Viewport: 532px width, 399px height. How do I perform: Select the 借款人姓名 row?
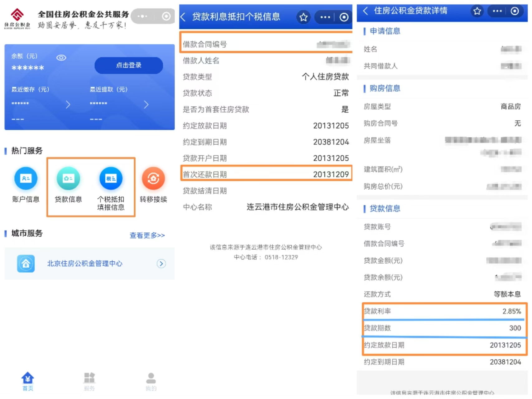click(266, 61)
